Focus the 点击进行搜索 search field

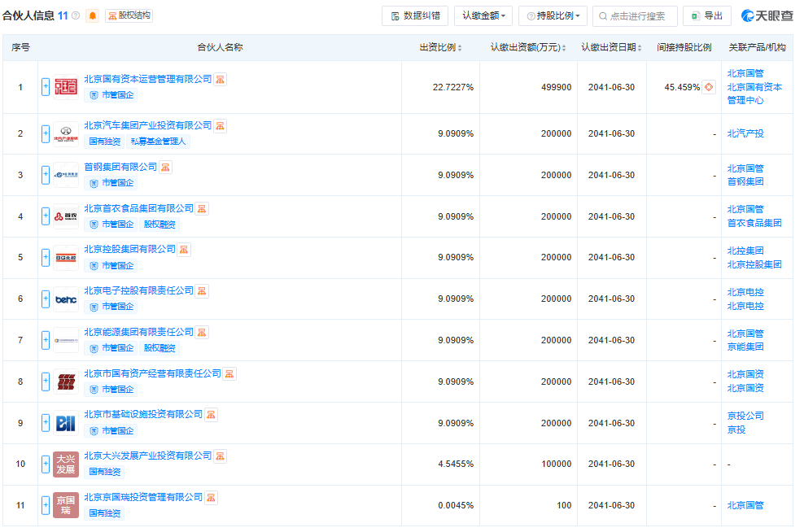click(x=635, y=16)
